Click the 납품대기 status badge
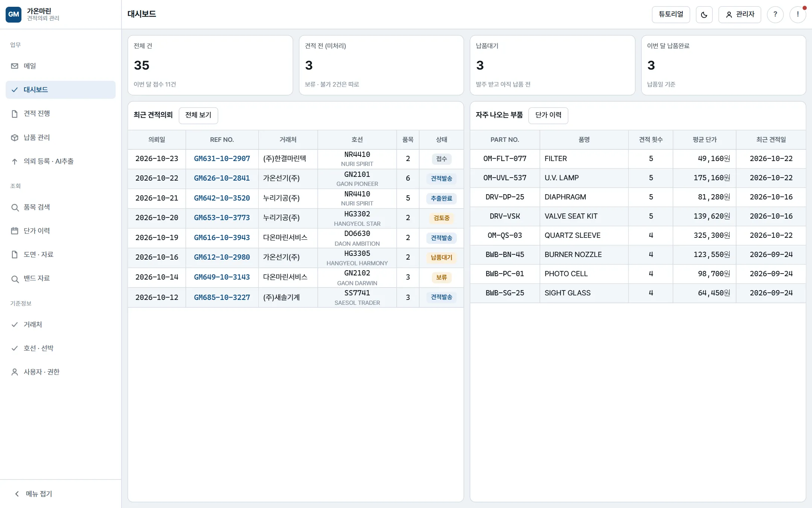This screenshot has height=508, width=812. coord(441,257)
